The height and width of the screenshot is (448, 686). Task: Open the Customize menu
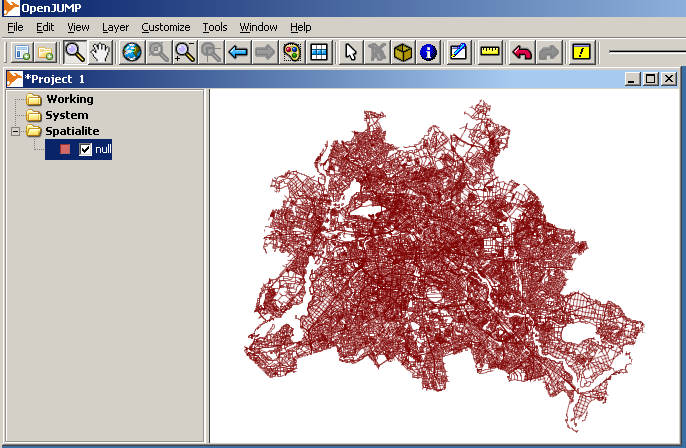(x=165, y=27)
